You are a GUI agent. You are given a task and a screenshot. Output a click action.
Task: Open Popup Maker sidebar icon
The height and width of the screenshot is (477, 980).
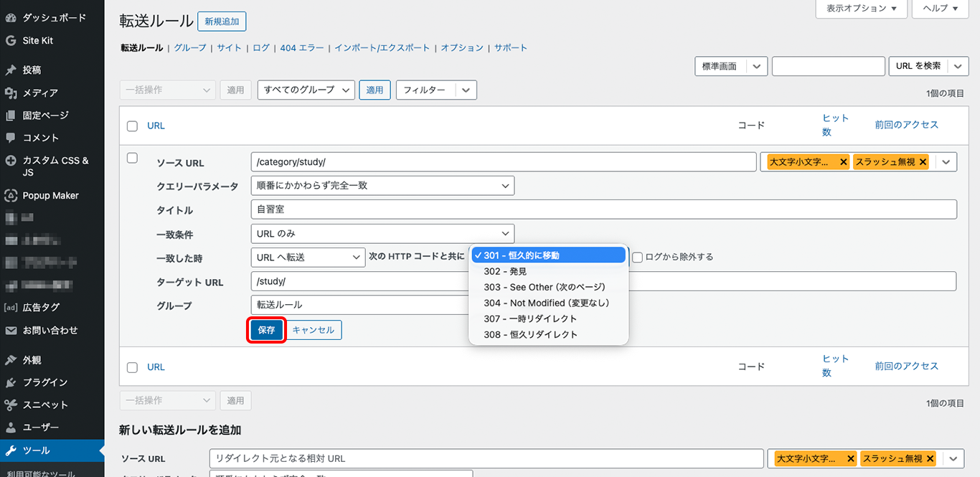click(x=11, y=196)
